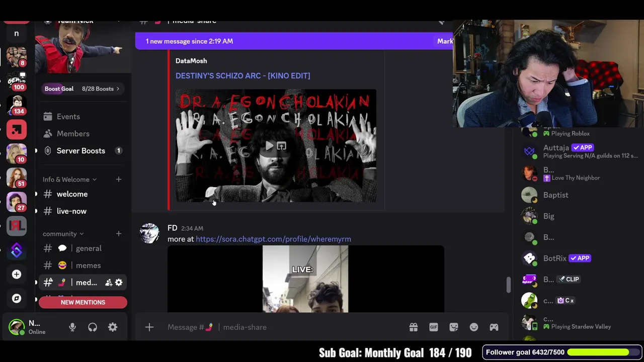Open the sticker picker
The height and width of the screenshot is (362, 644).
(454, 327)
